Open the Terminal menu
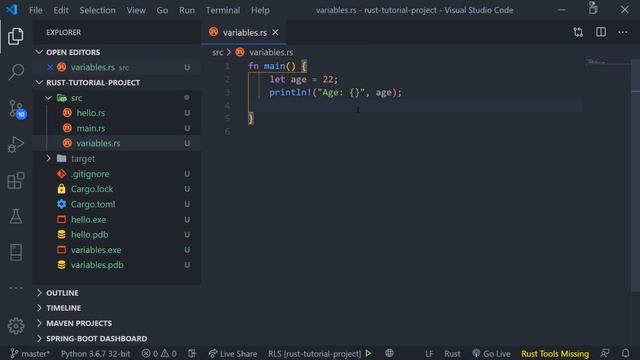The image size is (640, 360). tap(223, 10)
